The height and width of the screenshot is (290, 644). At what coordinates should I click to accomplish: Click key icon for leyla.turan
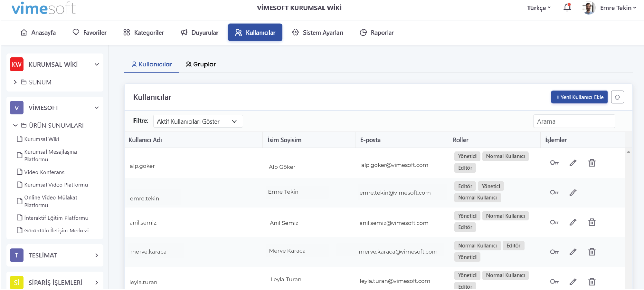[554, 282]
